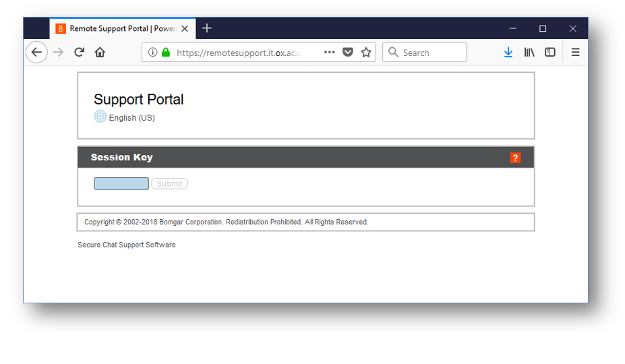
Task: Close the Remote Support Portal tab
Action: (185, 29)
